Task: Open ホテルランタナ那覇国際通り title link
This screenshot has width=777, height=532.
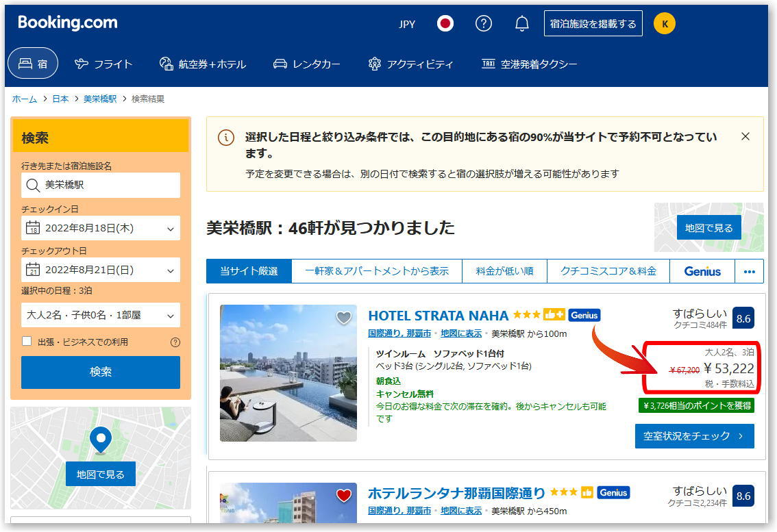Action: point(456,493)
